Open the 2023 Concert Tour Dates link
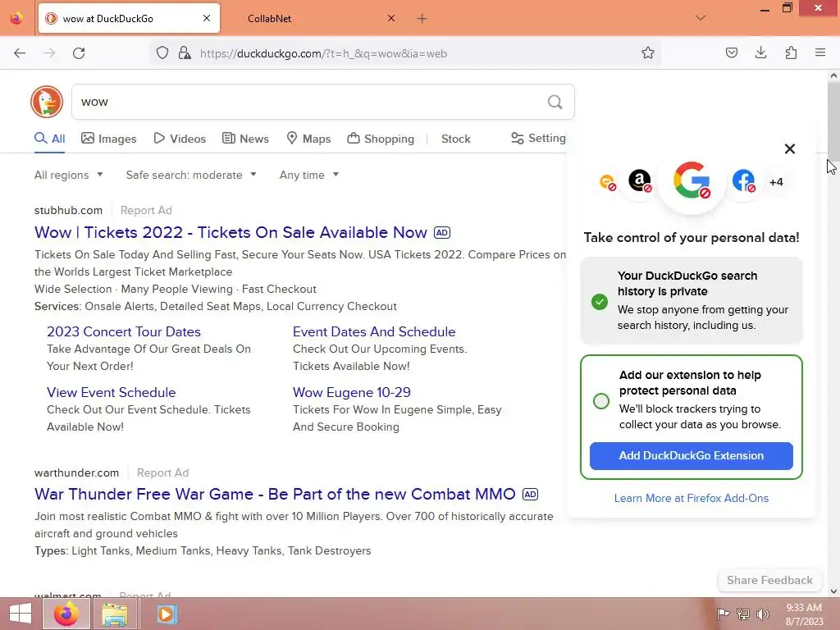This screenshot has width=840, height=630. coord(124,331)
